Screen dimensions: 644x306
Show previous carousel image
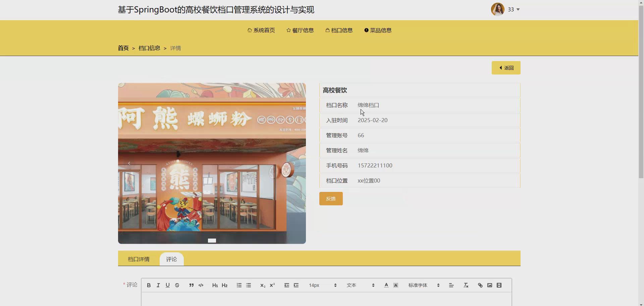129,163
